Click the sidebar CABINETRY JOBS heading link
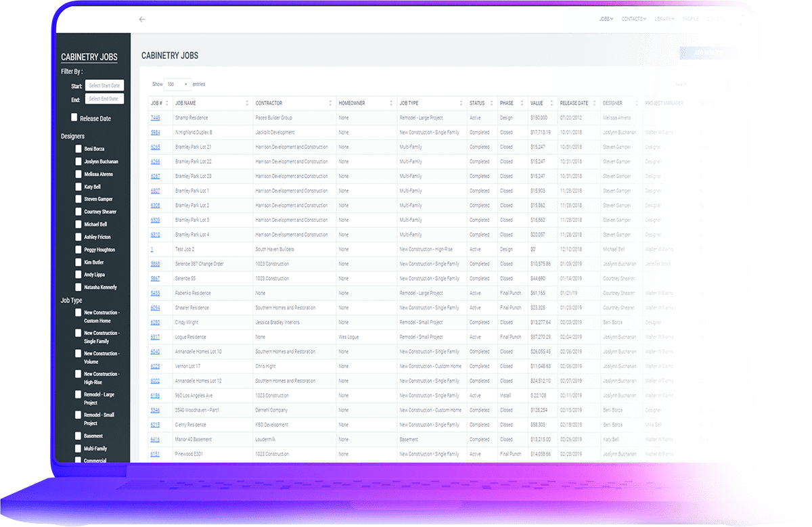812x527 pixels. tap(89, 58)
